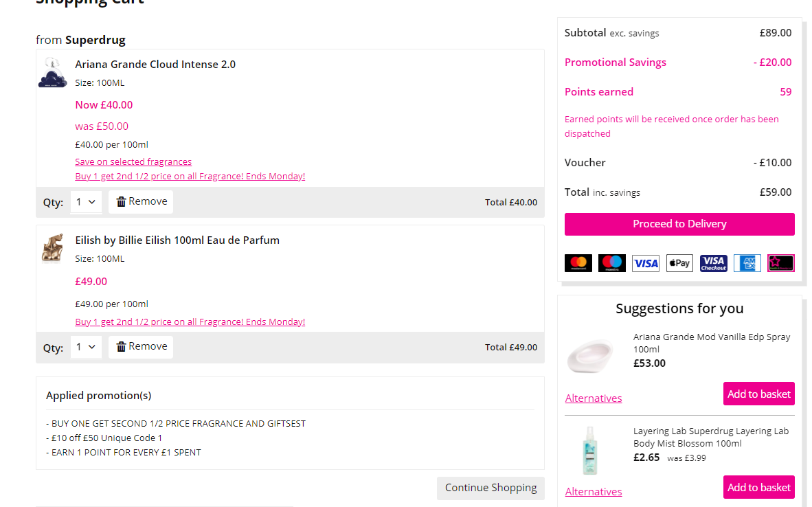Open quantity dropdown for Ariana Grande Cloud
812x507 pixels.
click(x=87, y=202)
